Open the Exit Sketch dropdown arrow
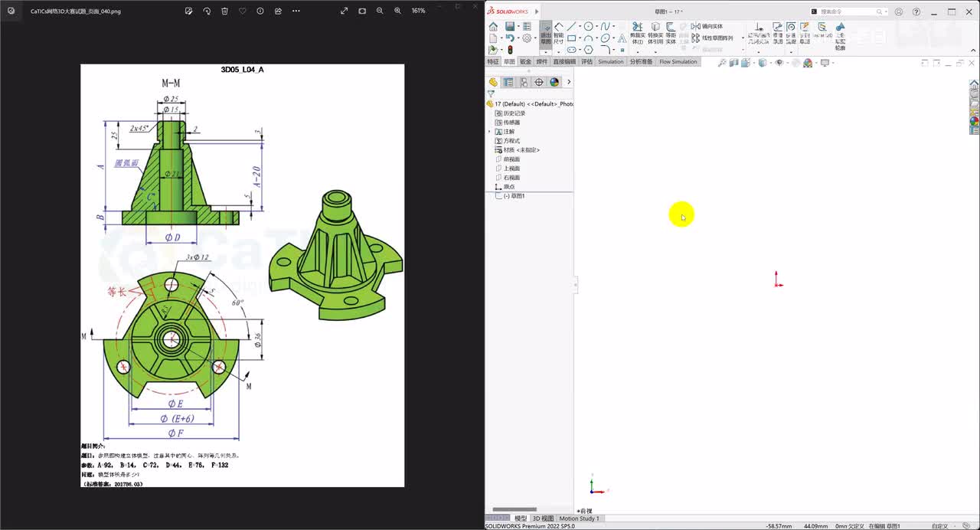 coord(546,53)
